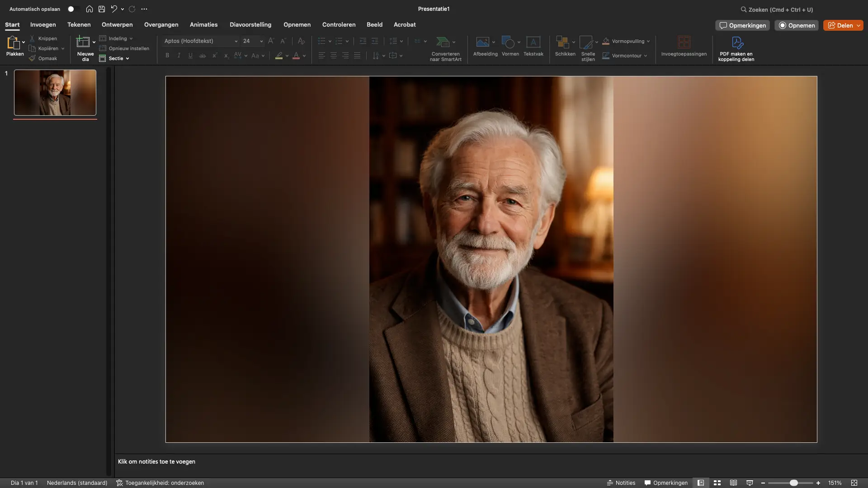Image resolution: width=868 pixels, height=488 pixels.
Task: Insert a Tekstvak (text box)
Action: [533, 45]
